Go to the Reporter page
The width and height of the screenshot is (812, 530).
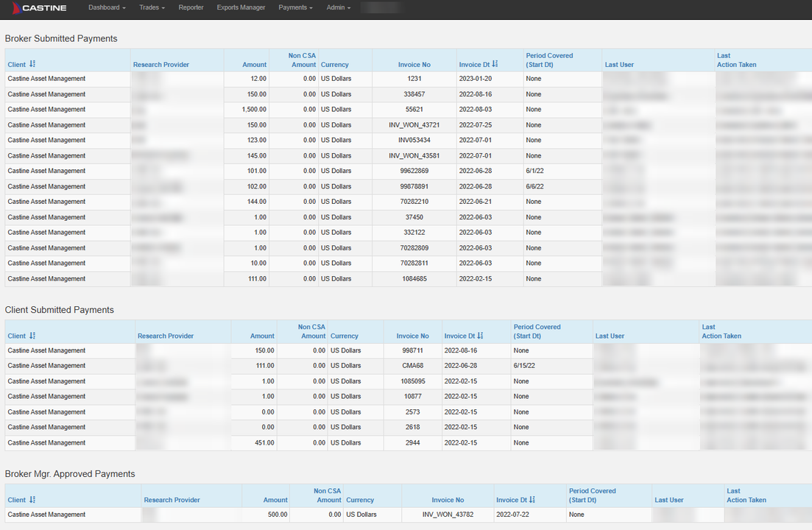click(191, 8)
